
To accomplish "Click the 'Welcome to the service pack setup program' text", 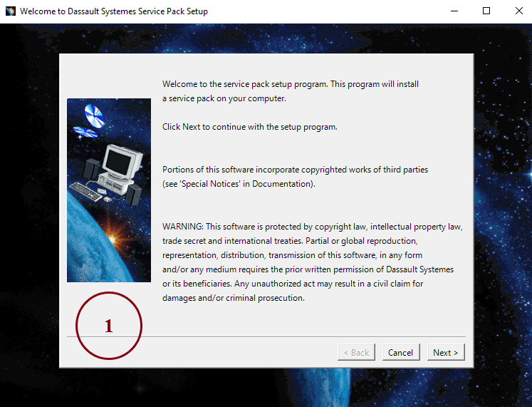I will 291,91.
